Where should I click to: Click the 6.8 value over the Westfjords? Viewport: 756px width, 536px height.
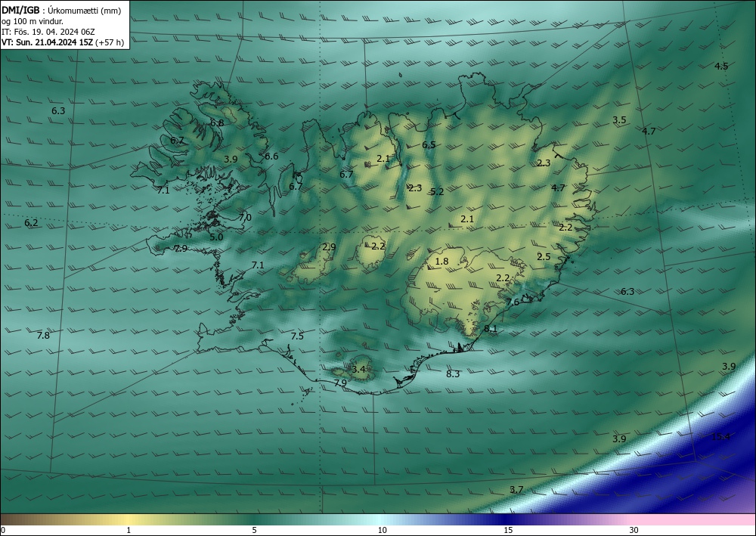click(217, 123)
